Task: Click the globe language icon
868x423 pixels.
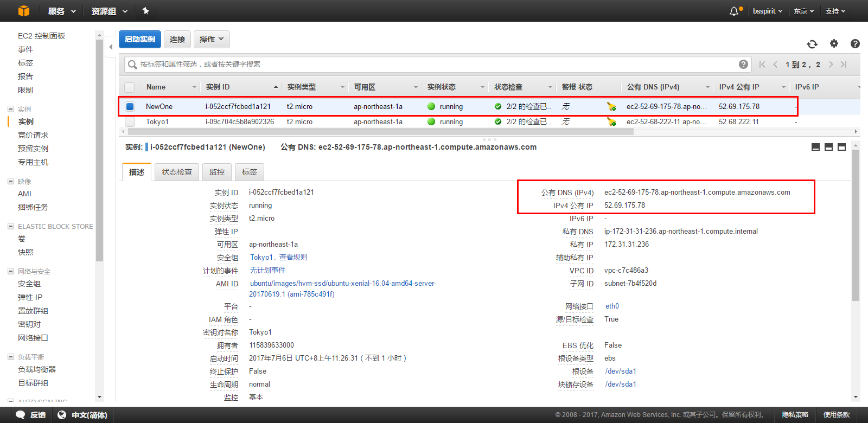Action: pos(62,415)
